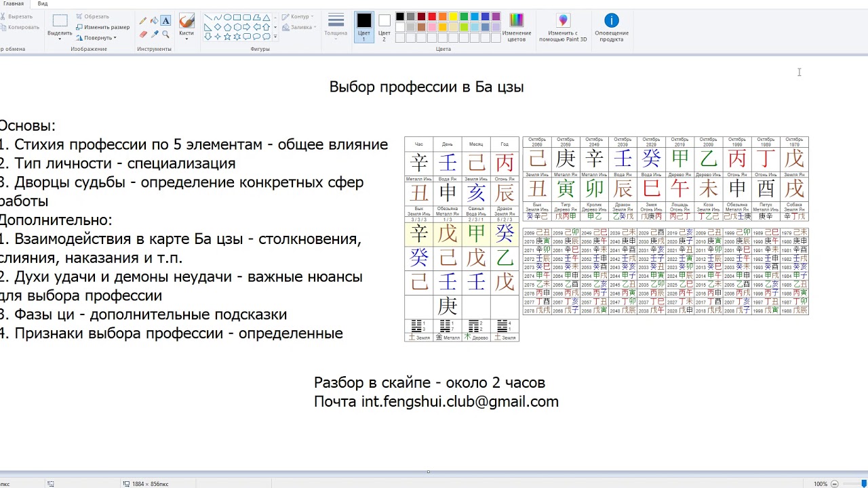Select the isosceles Triangle shape
The image size is (868, 488).
click(267, 18)
